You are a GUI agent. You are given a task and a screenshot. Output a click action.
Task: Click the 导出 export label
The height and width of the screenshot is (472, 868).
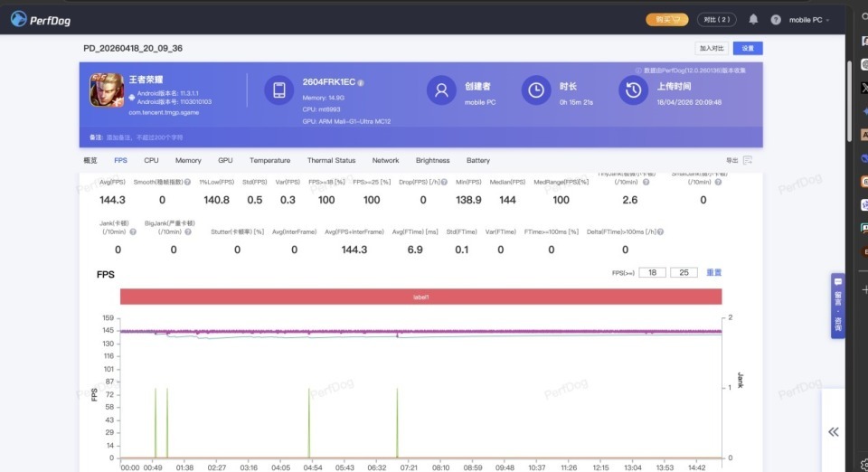point(731,160)
